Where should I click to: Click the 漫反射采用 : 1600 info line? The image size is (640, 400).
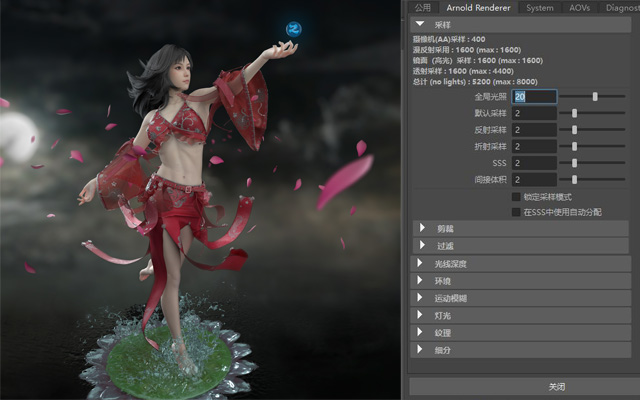467,50
